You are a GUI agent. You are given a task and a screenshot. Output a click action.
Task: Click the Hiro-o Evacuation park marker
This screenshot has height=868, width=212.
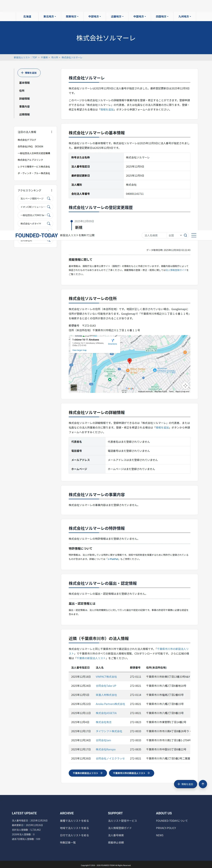pyautogui.click(x=110, y=379)
